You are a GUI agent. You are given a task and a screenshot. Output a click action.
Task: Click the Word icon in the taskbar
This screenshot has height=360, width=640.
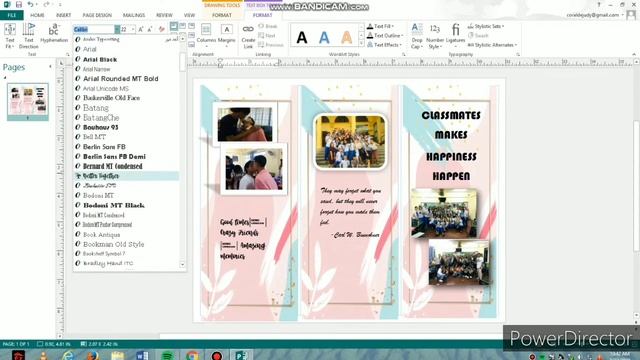point(142,355)
